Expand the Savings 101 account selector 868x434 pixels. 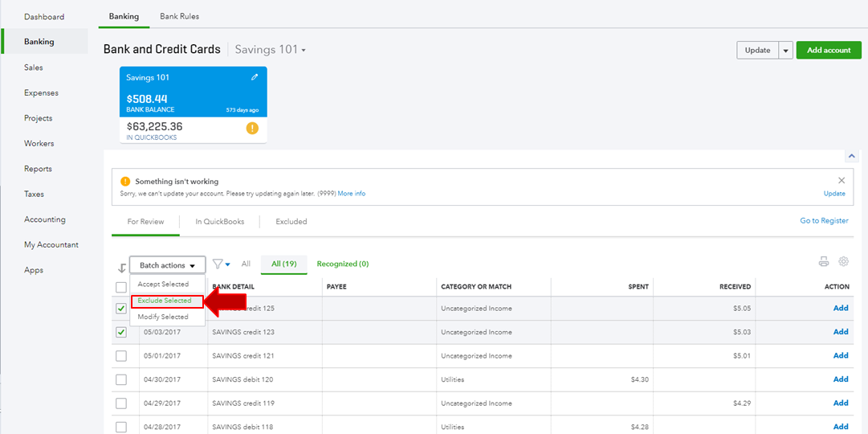point(271,49)
